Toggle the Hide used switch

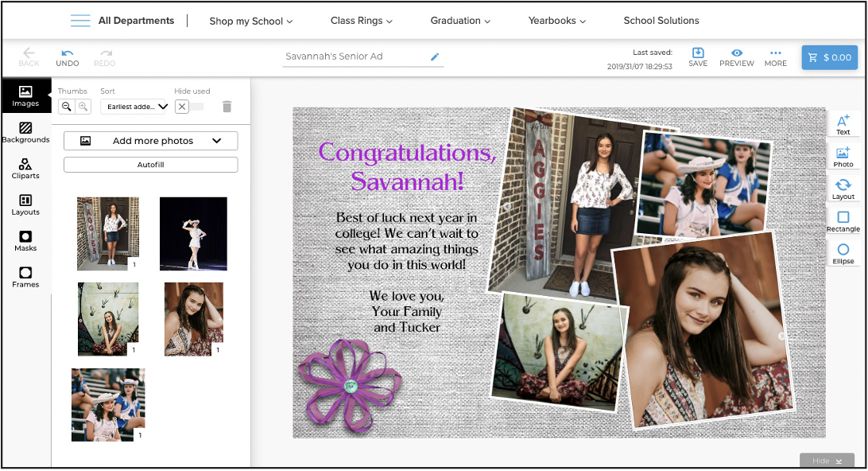tap(189, 107)
